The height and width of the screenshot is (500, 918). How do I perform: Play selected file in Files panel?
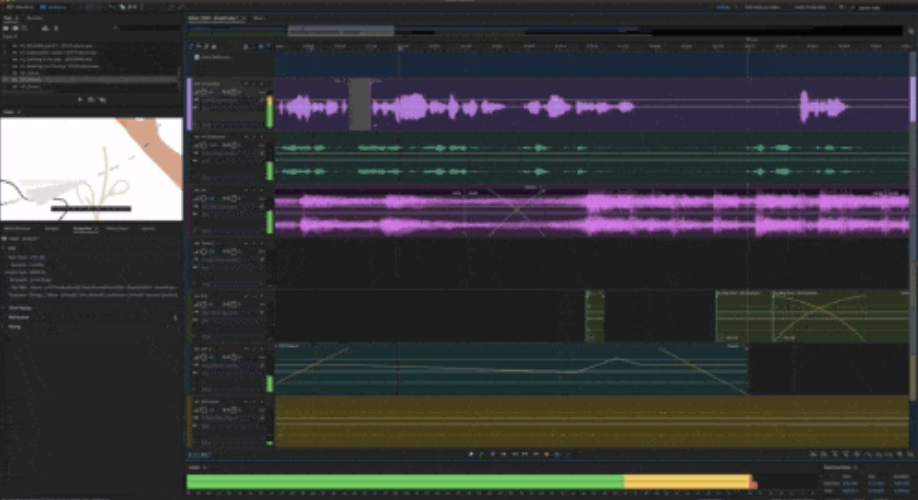(x=79, y=99)
